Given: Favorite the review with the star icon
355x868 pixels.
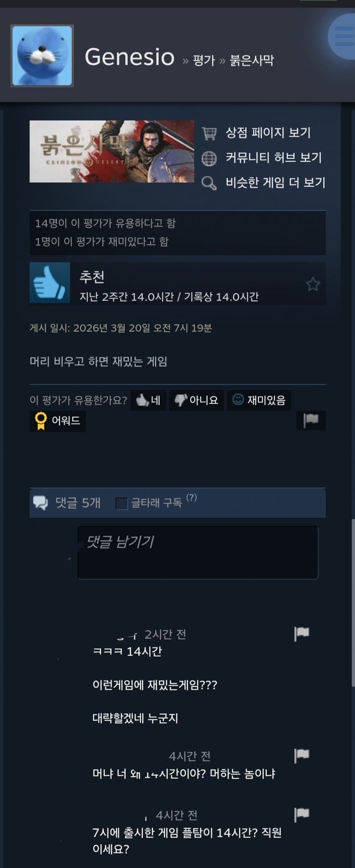Looking at the screenshot, I should tap(313, 284).
